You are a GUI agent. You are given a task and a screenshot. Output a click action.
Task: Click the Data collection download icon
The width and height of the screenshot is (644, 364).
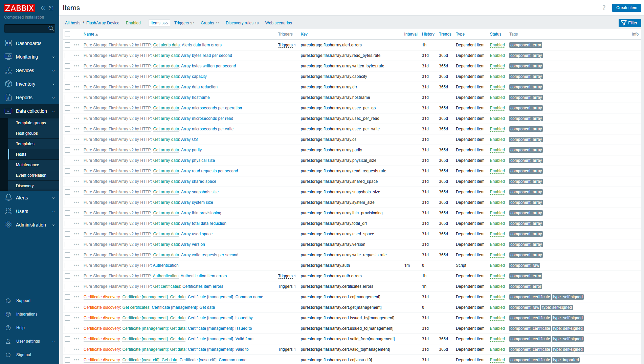[x=8, y=111]
